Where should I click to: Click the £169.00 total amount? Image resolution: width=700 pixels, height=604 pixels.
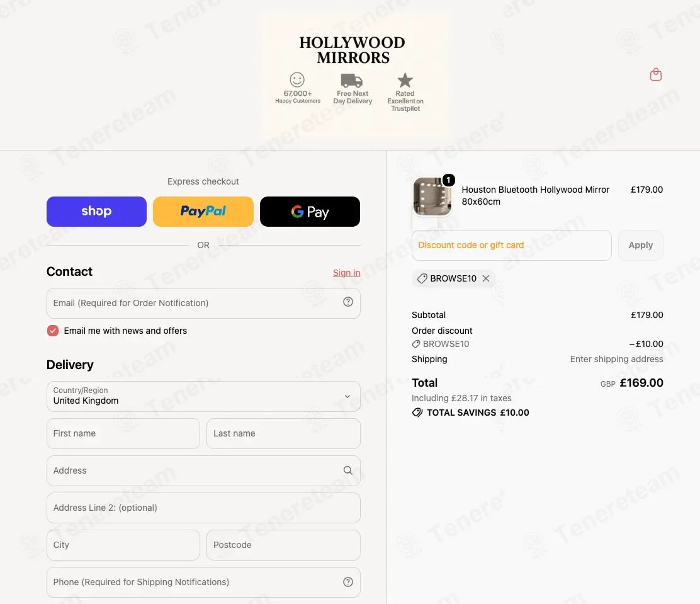(641, 383)
